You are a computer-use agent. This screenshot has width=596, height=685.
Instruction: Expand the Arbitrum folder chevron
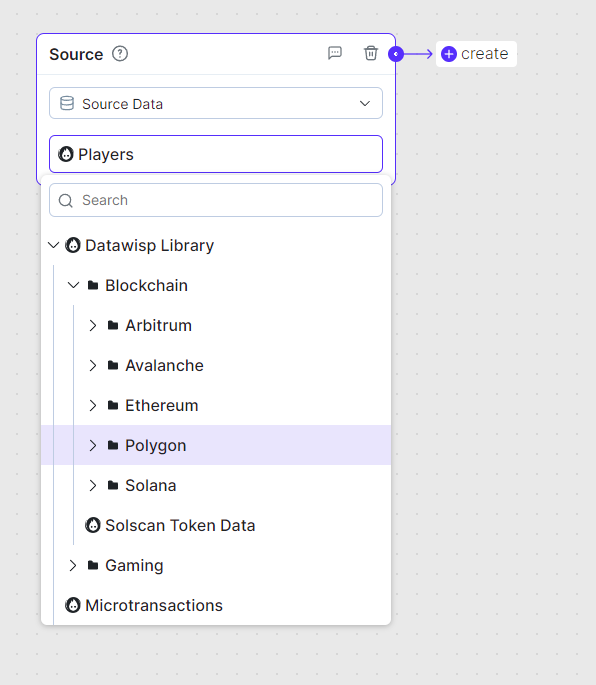93,325
